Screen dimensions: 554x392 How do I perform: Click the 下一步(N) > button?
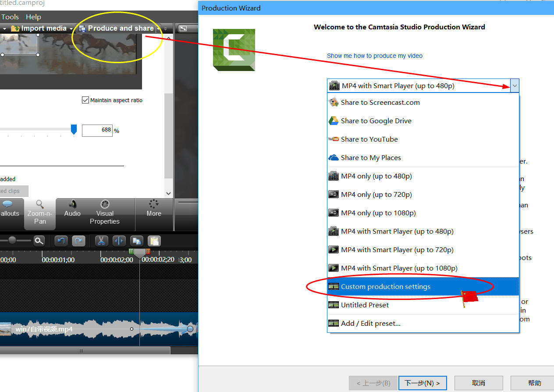[423, 383]
